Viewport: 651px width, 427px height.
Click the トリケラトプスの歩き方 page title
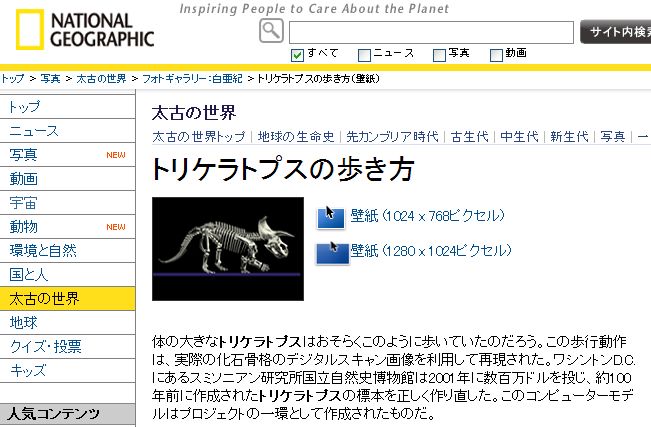tap(283, 169)
